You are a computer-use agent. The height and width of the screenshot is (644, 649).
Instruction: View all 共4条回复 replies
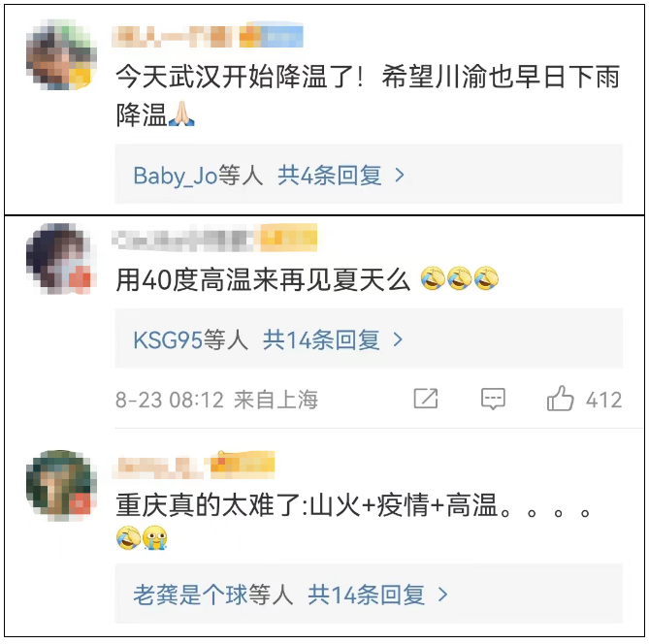(330, 176)
